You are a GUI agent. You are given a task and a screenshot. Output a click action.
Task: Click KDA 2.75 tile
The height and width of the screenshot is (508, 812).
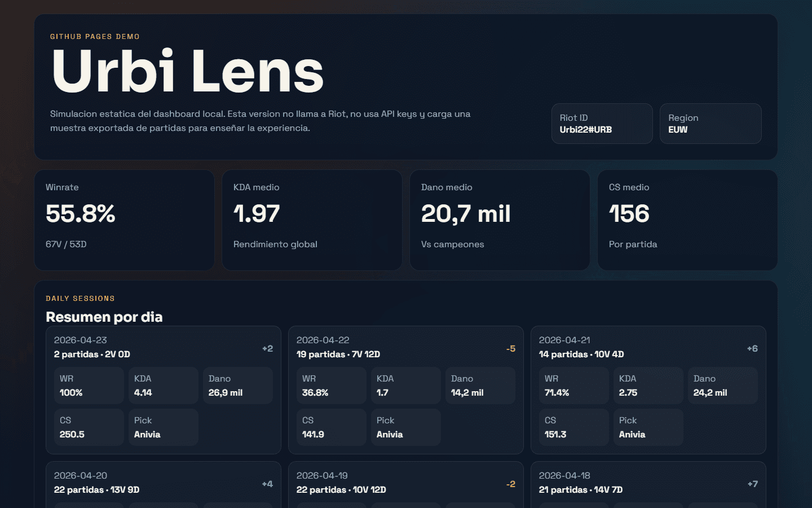click(648, 386)
